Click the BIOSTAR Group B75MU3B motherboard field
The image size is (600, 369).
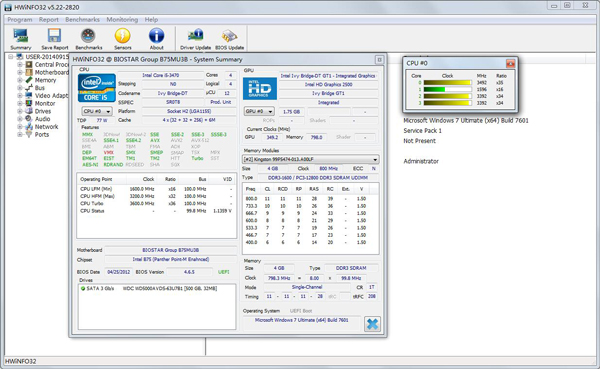[x=170, y=250]
